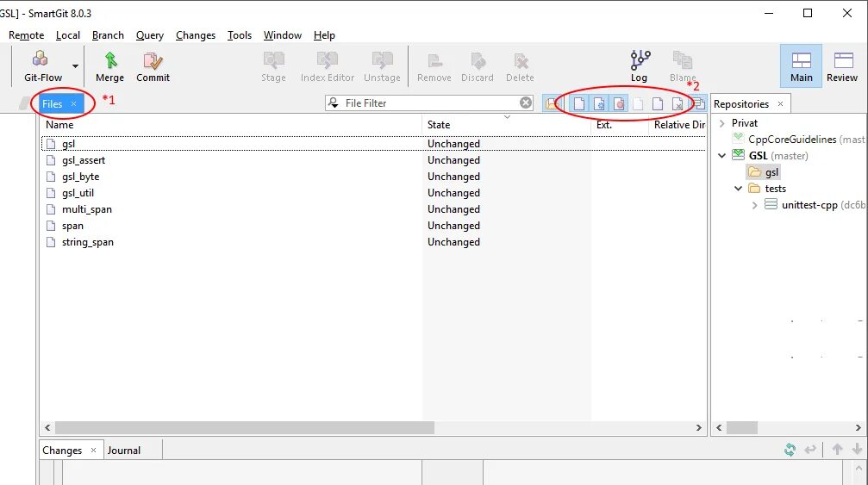The height and width of the screenshot is (485, 868).
Task: Go to next change with down arrow
Action: pos(857,450)
